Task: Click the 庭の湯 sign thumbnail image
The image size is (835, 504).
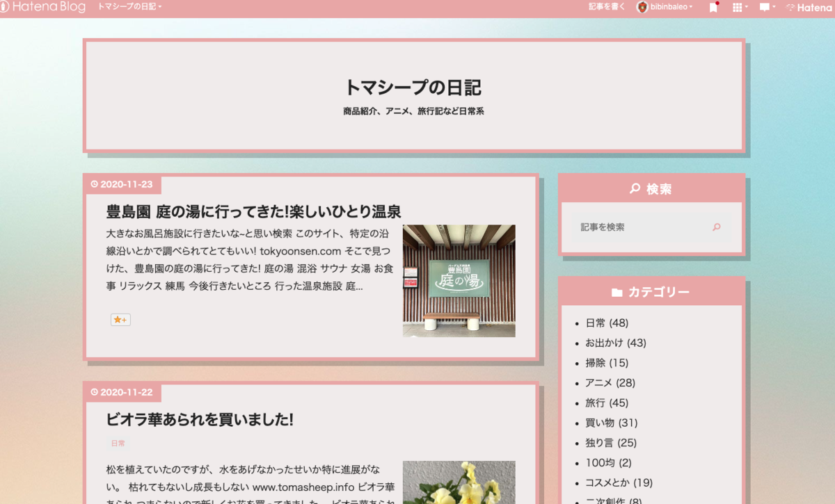Action: 459,281
